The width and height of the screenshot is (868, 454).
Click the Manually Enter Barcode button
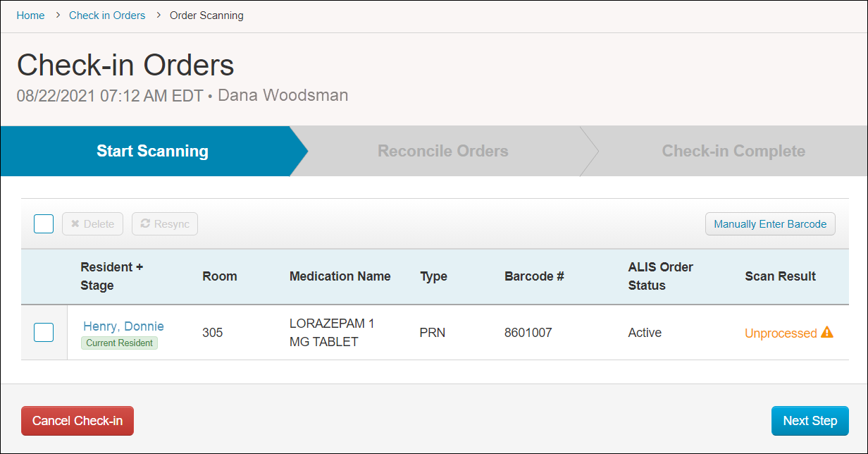pos(770,223)
